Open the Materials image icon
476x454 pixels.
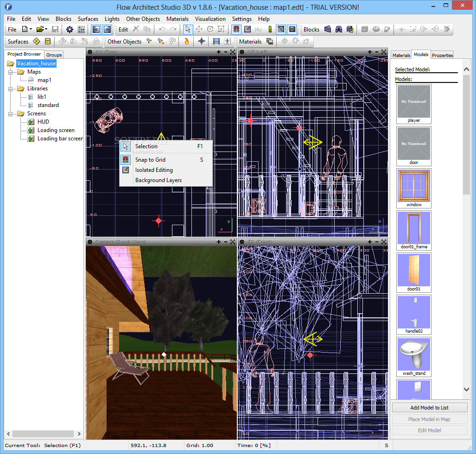tap(270, 41)
